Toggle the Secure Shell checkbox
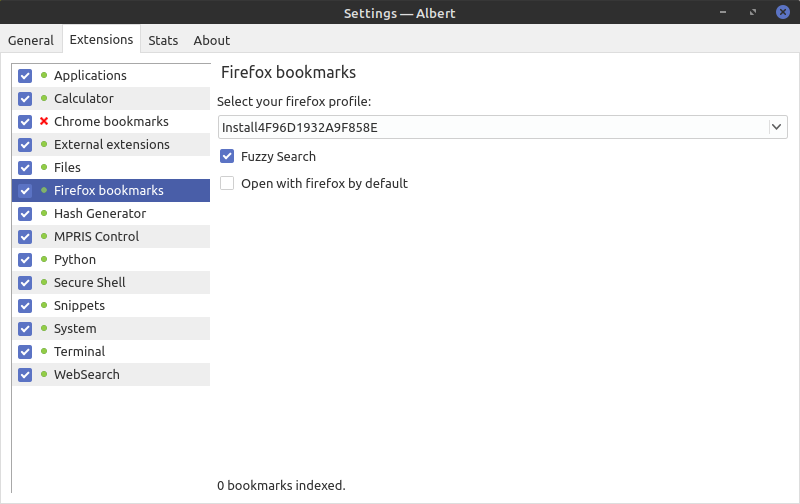800x504 pixels. (25, 283)
